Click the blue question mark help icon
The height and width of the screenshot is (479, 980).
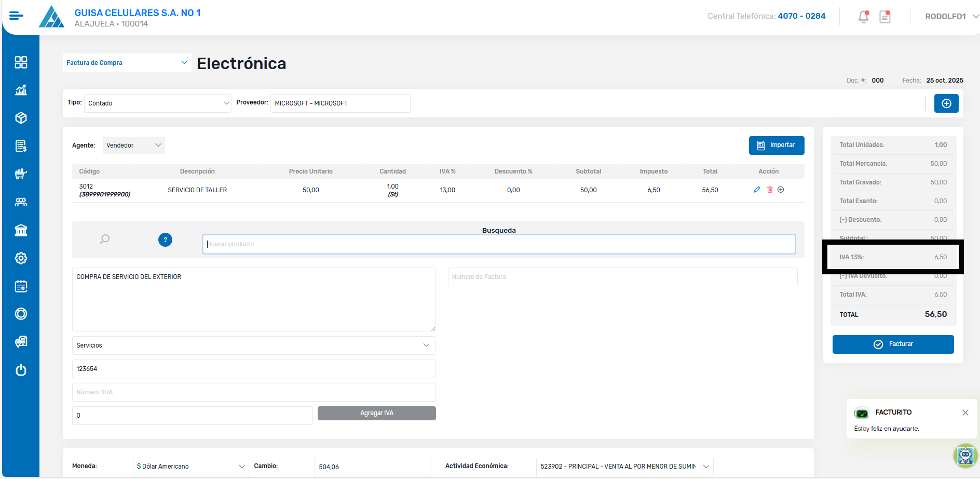coord(165,239)
